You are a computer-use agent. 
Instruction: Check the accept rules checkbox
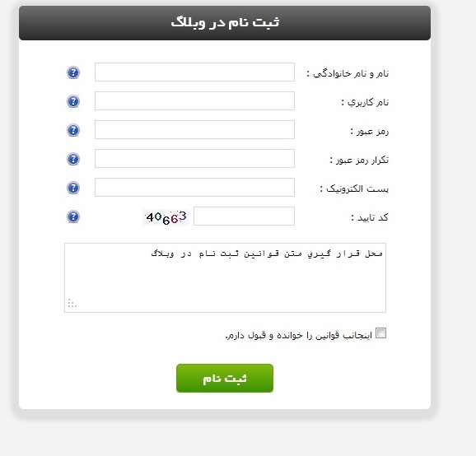[x=380, y=333]
